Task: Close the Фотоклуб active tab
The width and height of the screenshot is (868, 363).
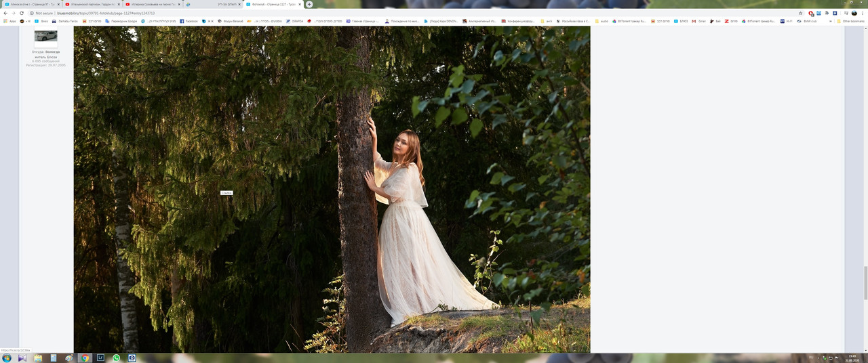Action: point(300,4)
